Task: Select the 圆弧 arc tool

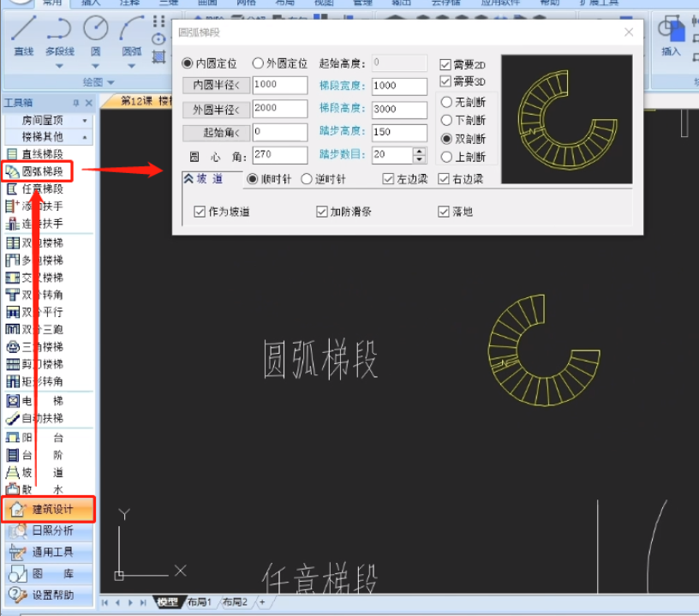Action: click(132, 36)
